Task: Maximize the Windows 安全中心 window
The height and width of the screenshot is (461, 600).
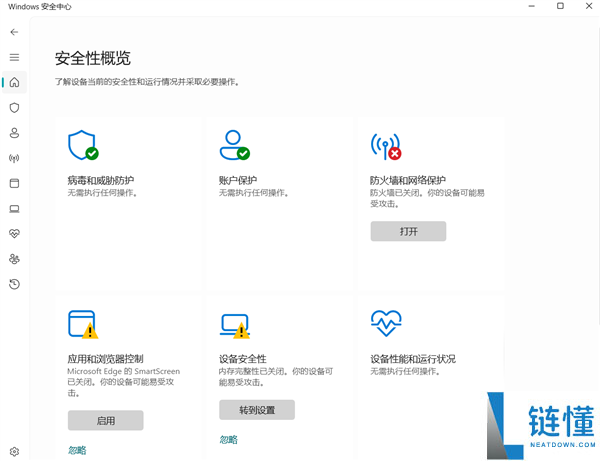Action: (x=560, y=6)
